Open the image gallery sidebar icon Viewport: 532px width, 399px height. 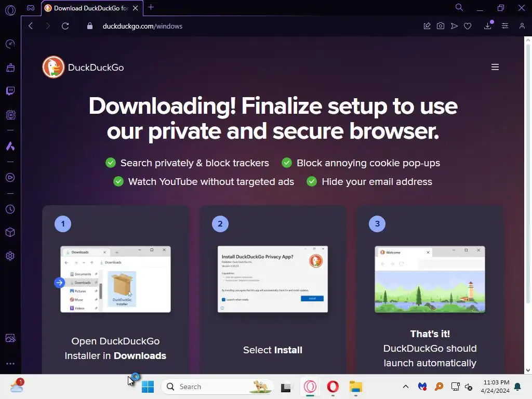click(x=10, y=338)
